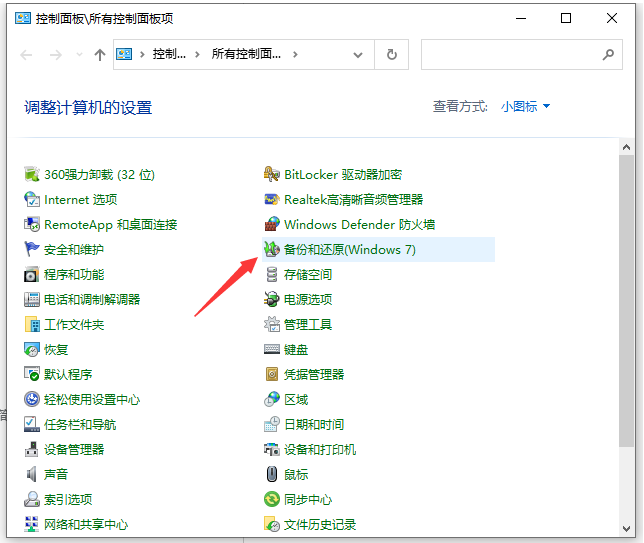This screenshot has width=644, height=543.
Task: Click the 网络和共享中心 icon
Action: [x=32, y=524]
